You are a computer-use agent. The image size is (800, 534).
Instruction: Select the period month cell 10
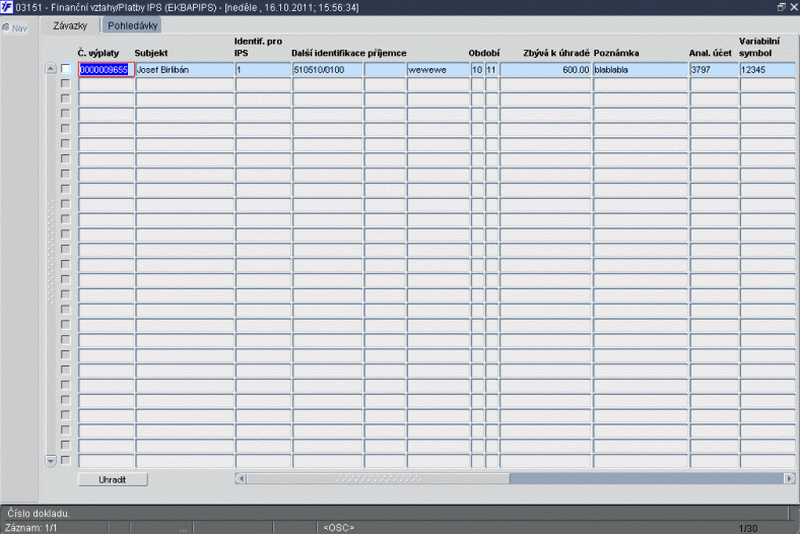pyautogui.click(x=478, y=69)
